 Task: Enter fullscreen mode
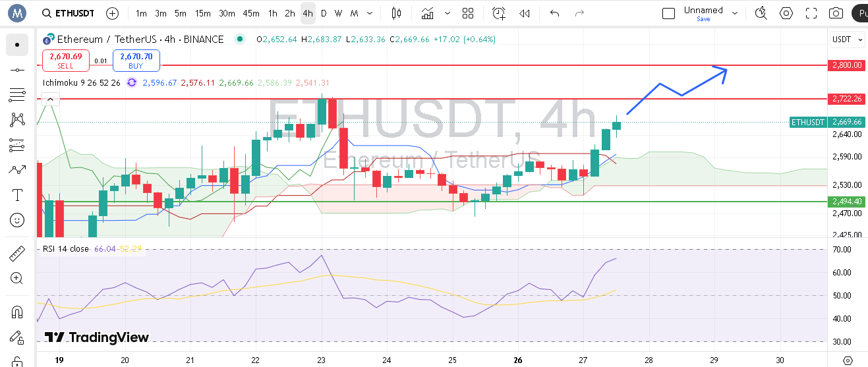pos(811,13)
